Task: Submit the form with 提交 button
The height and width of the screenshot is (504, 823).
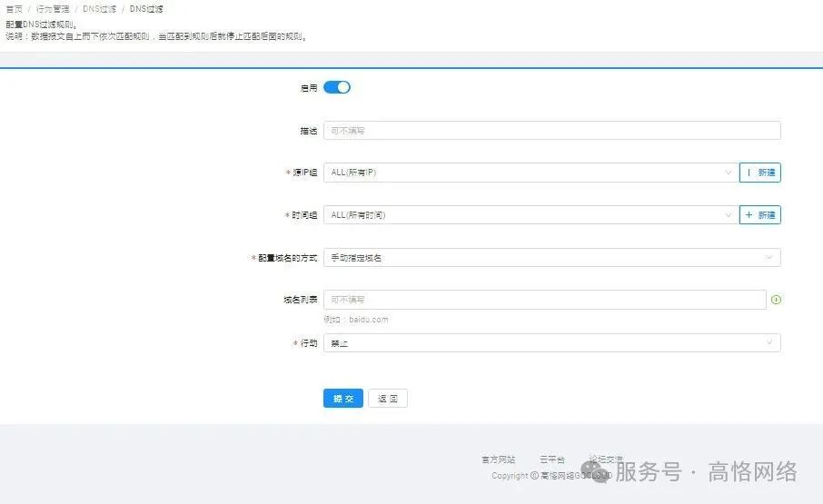Action: pos(343,399)
